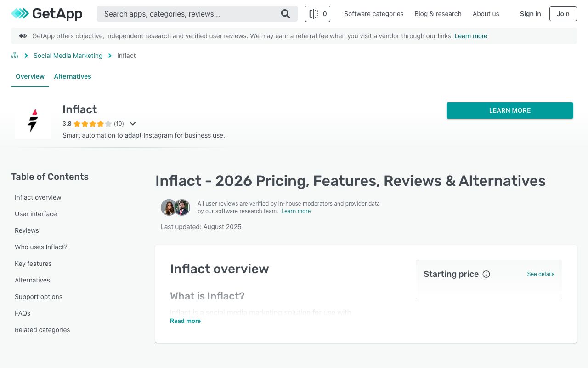Click the What is Inflact? heading
Image resolution: width=588 pixels, height=368 pixels.
click(x=207, y=296)
